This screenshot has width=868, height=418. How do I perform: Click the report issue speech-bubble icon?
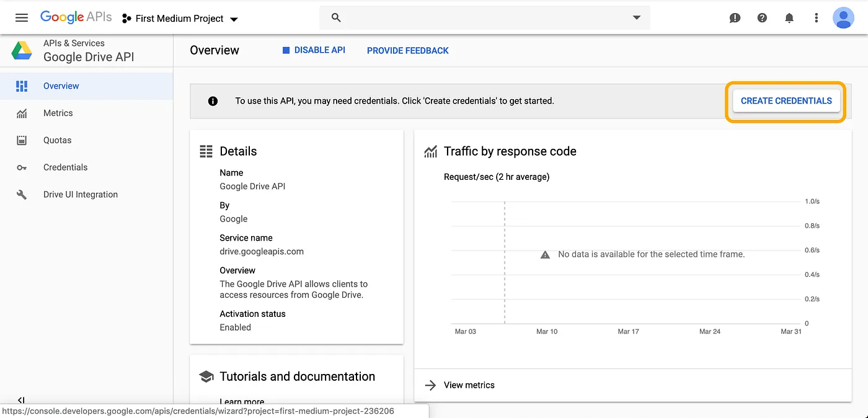(x=735, y=18)
